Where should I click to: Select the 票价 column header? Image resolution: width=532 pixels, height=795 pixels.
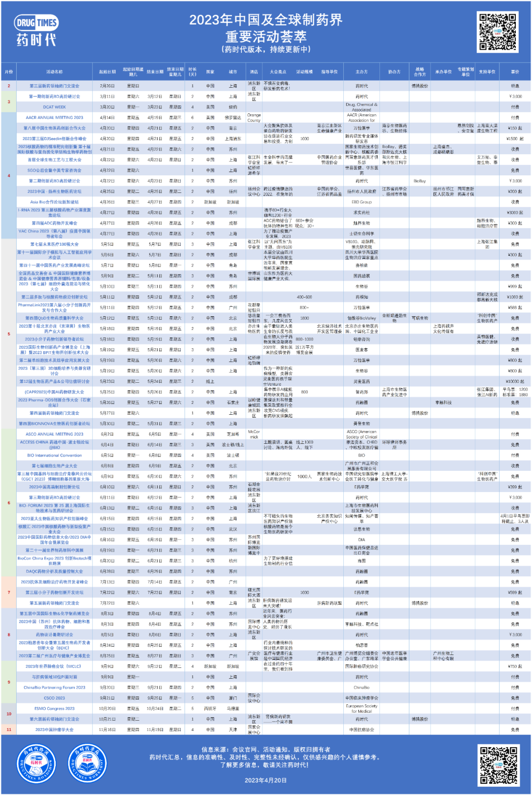[515, 72]
